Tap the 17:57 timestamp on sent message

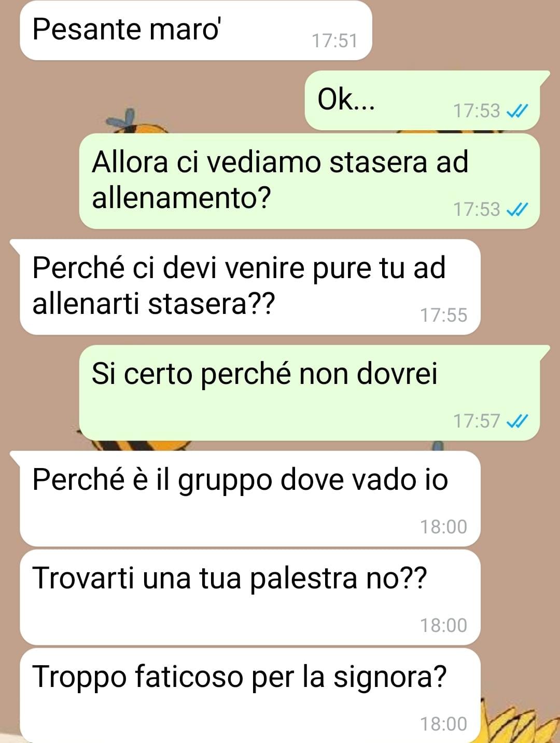(x=477, y=421)
